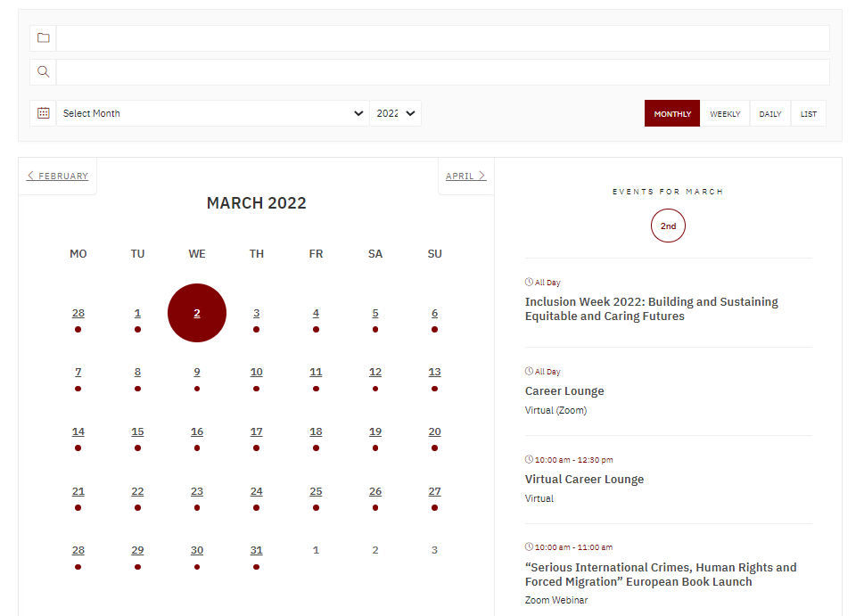Click the MARCH 2022 calendar heading
The image size is (864, 616).
256,203
